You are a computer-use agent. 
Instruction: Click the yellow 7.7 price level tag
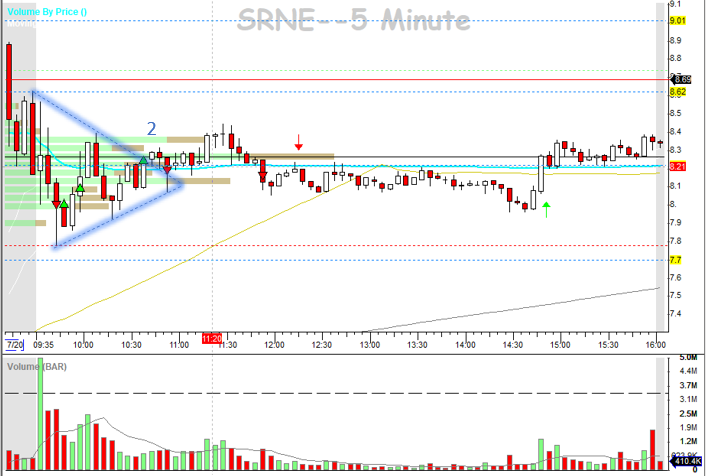(x=675, y=260)
